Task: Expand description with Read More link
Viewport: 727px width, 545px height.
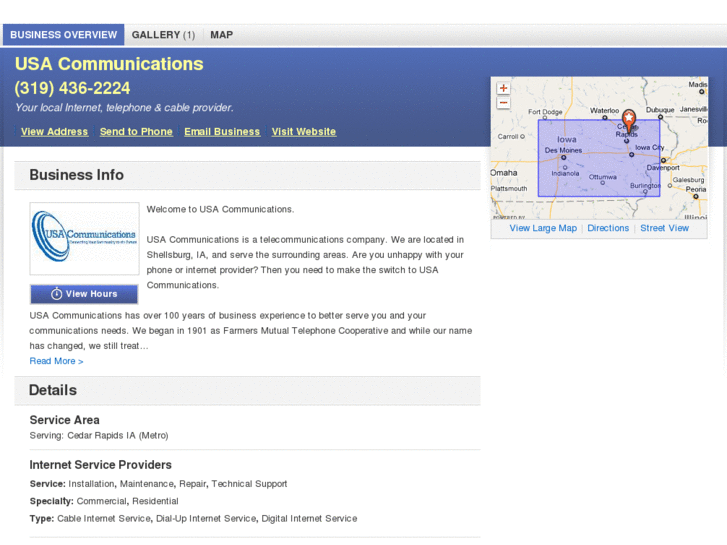Action: 57,361
